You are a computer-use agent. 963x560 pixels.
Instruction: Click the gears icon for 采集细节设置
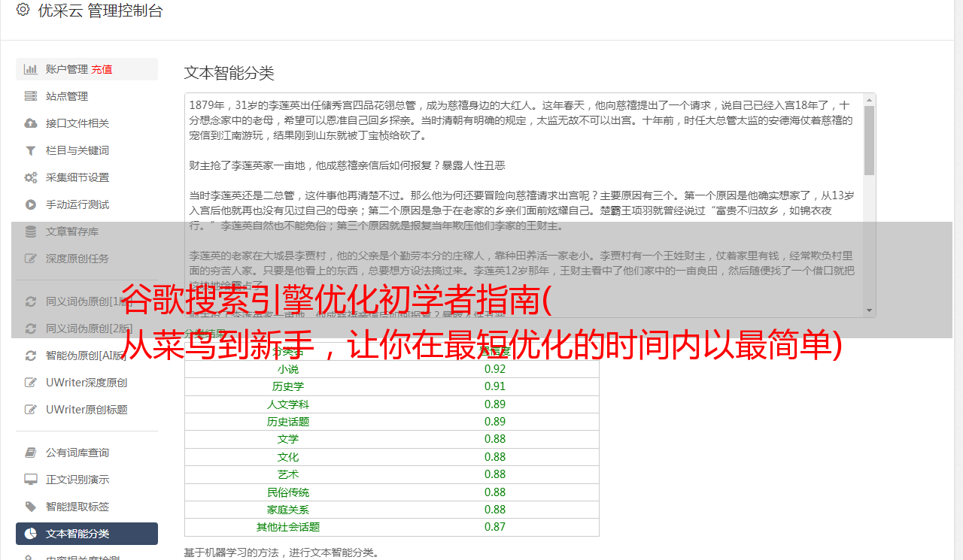click(31, 177)
